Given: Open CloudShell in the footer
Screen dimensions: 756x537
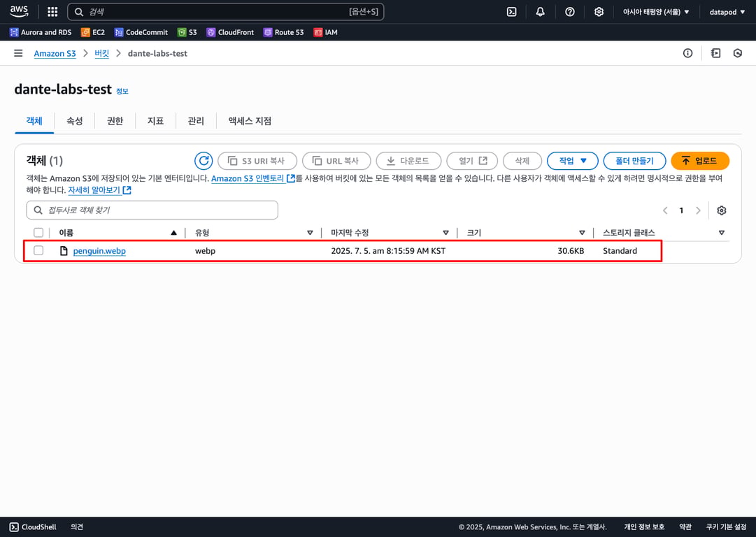Looking at the screenshot, I should pyautogui.click(x=34, y=527).
